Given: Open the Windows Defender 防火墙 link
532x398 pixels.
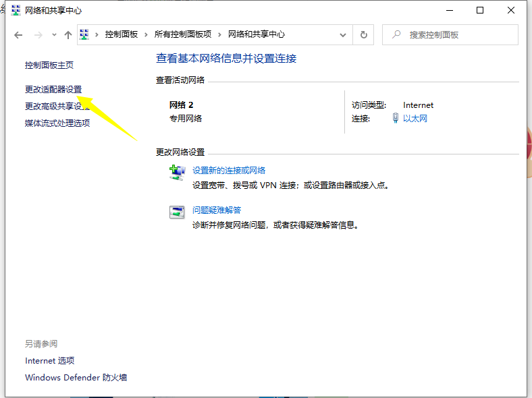Looking at the screenshot, I should point(76,378).
